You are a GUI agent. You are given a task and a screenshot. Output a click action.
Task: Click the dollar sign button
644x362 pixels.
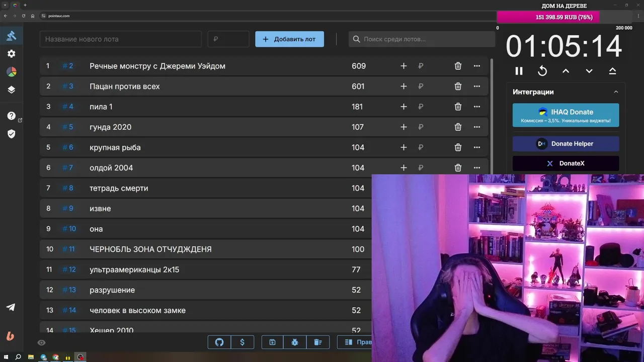point(243,342)
